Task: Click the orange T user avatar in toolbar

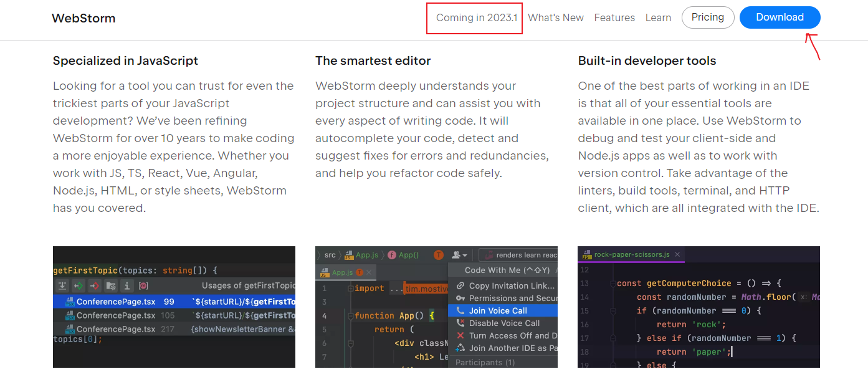Action: pos(439,255)
